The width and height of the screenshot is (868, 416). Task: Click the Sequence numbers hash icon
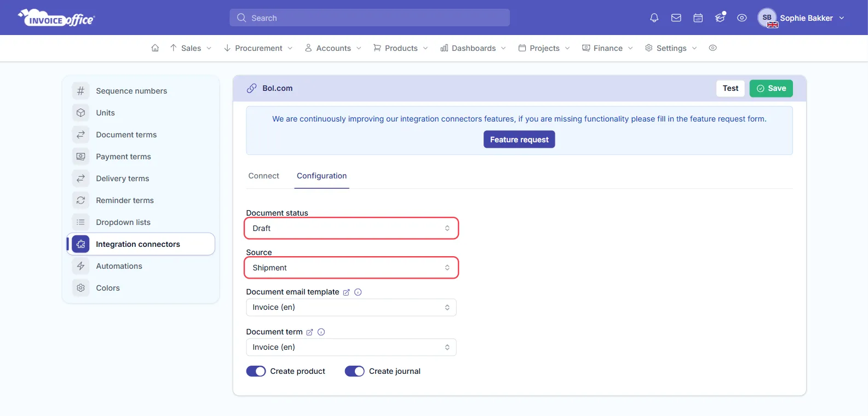[x=81, y=91]
